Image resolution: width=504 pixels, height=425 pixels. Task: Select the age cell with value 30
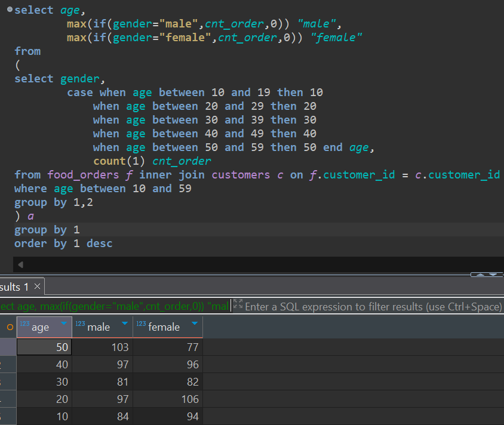[44, 381]
